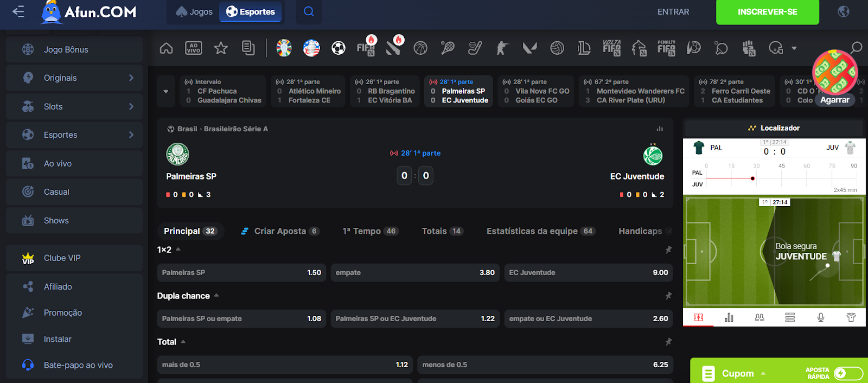Open Jogo Bônus in sidebar
The height and width of the screenshot is (383, 868).
pyautogui.click(x=74, y=49)
